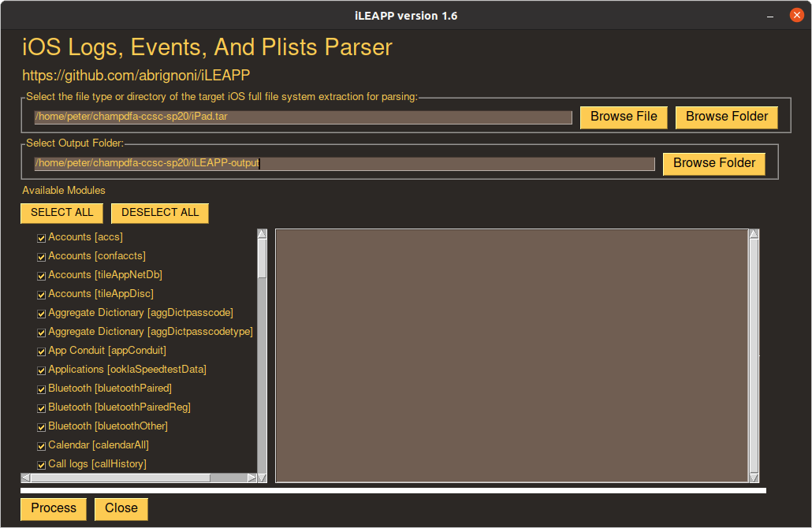
Task: Click the progress bar above Process button
Action: click(x=393, y=491)
